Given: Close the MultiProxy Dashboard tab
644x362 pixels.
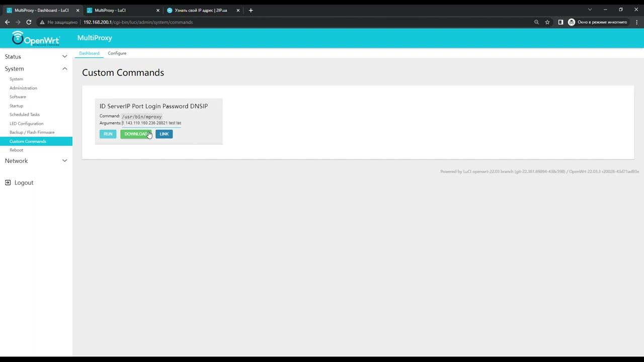Looking at the screenshot, I should [x=77, y=10].
